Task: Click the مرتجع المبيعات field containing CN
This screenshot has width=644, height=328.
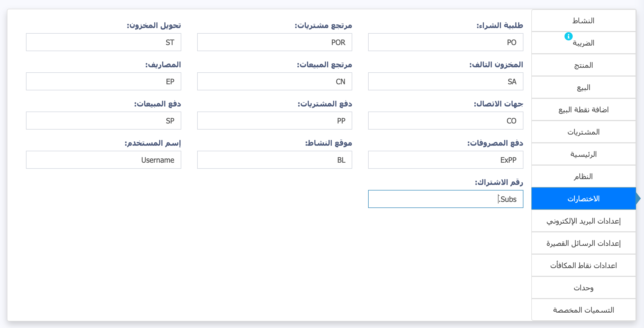Action: (275, 81)
